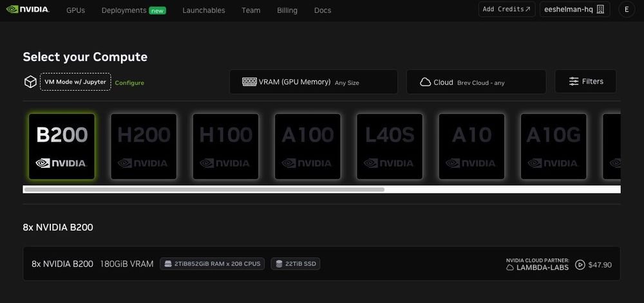This screenshot has height=303, width=644.
Task: Click the organization building icon
Action: pos(600,10)
